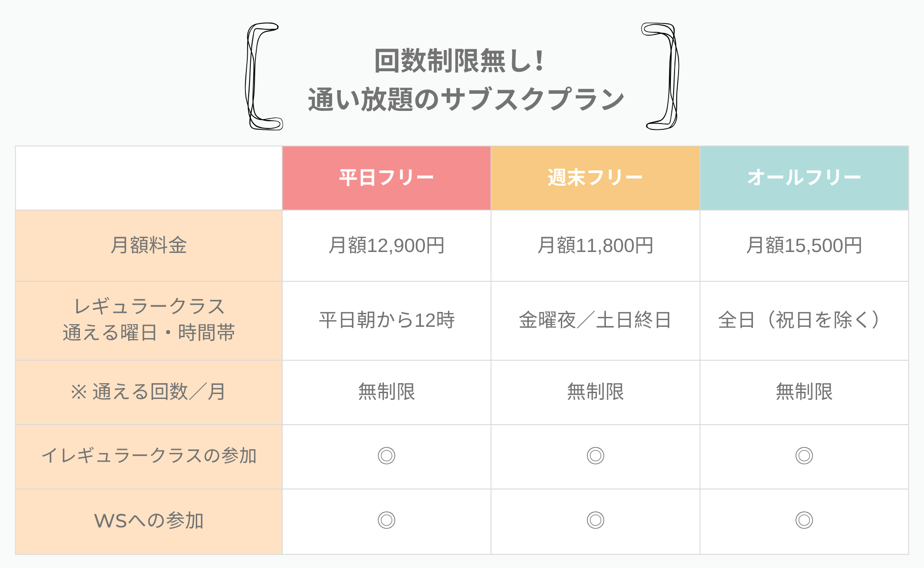
Task: Click the double circle for オールフリー イレギュラークラス
Action: (x=804, y=456)
